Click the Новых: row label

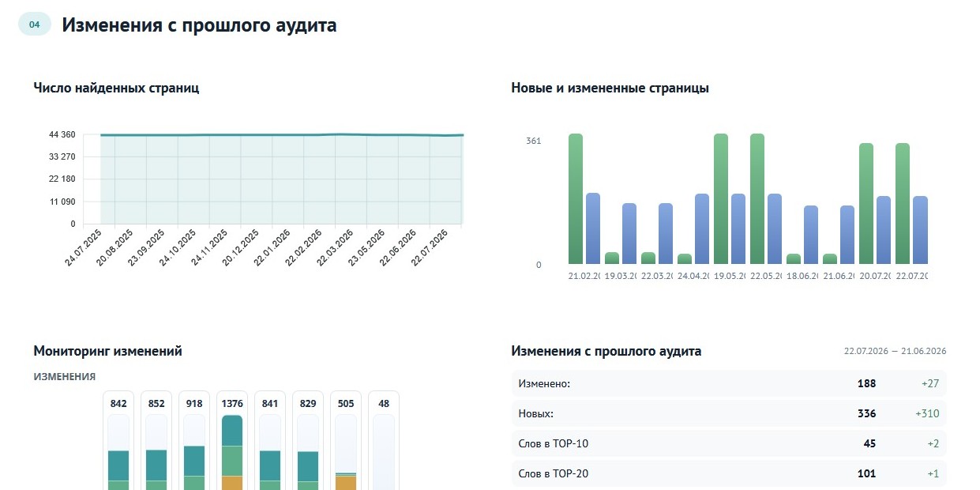click(x=536, y=413)
